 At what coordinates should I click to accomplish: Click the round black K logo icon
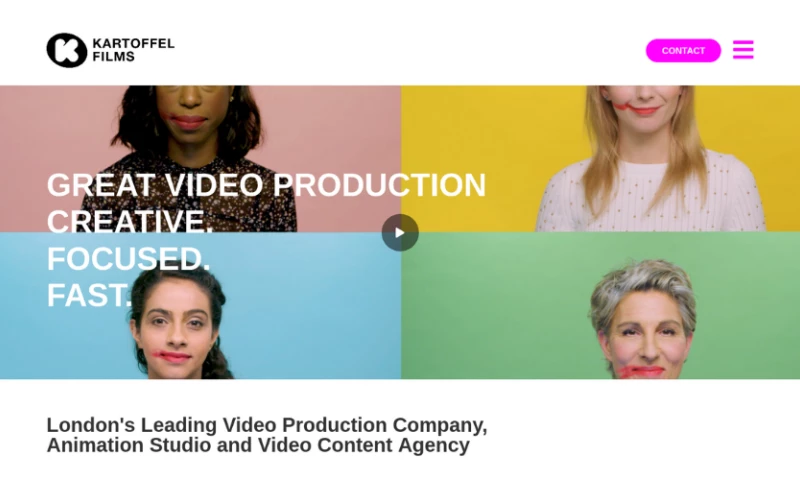(x=67, y=50)
